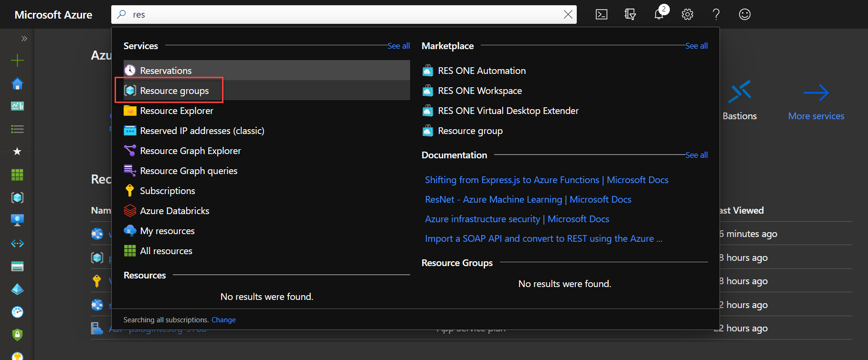
Task: Click the Home icon in sidebar
Action: pyautogui.click(x=17, y=84)
